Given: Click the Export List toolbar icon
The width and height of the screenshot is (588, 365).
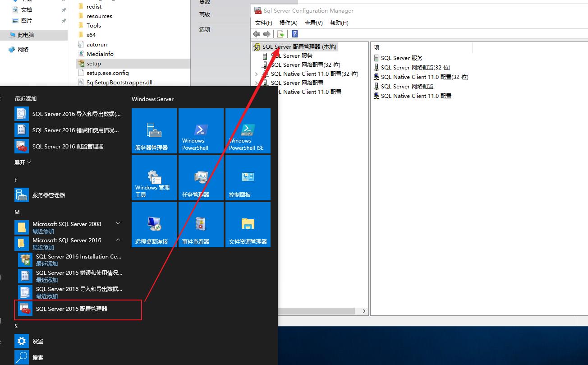Looking at the screenshot, I should coord(280,33).
